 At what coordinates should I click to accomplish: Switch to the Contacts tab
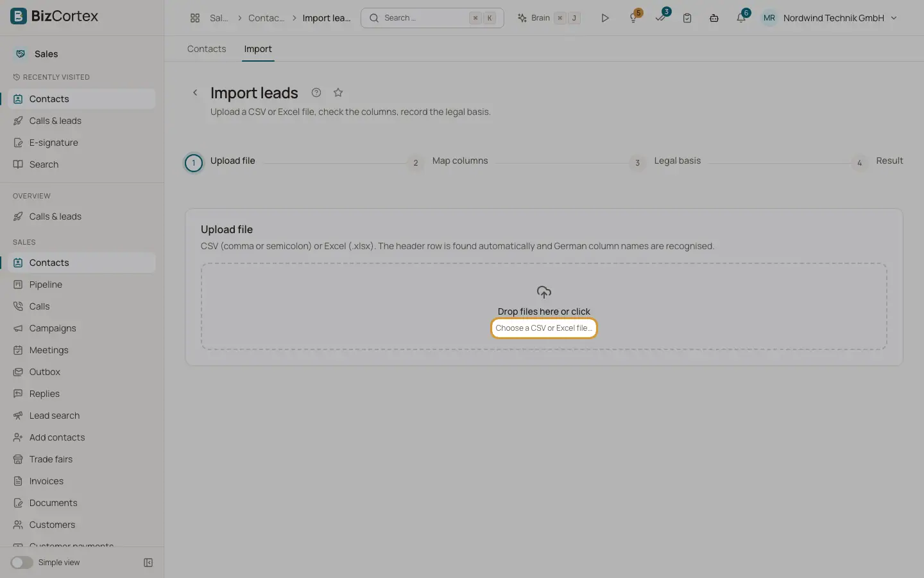pyautogui.click(x=207, y=49)
